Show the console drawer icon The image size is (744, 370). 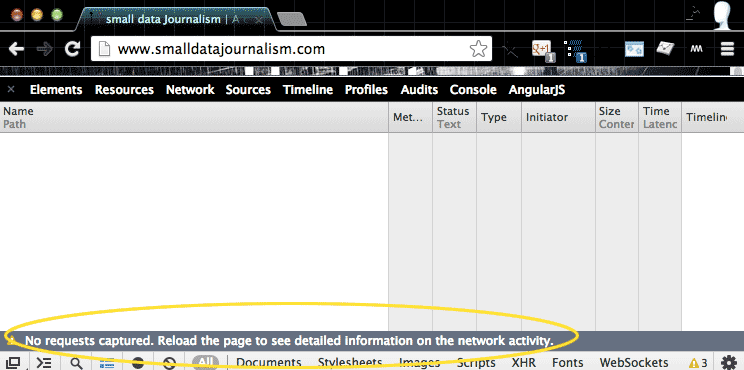click(44, 363)
